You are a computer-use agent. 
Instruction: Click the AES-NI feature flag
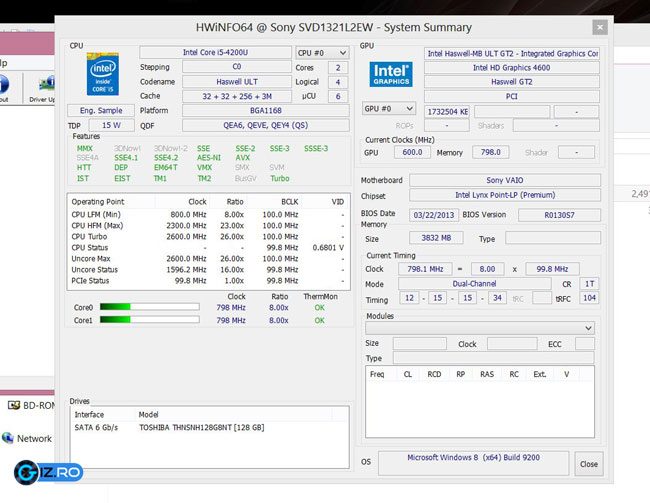pos(209,158)
